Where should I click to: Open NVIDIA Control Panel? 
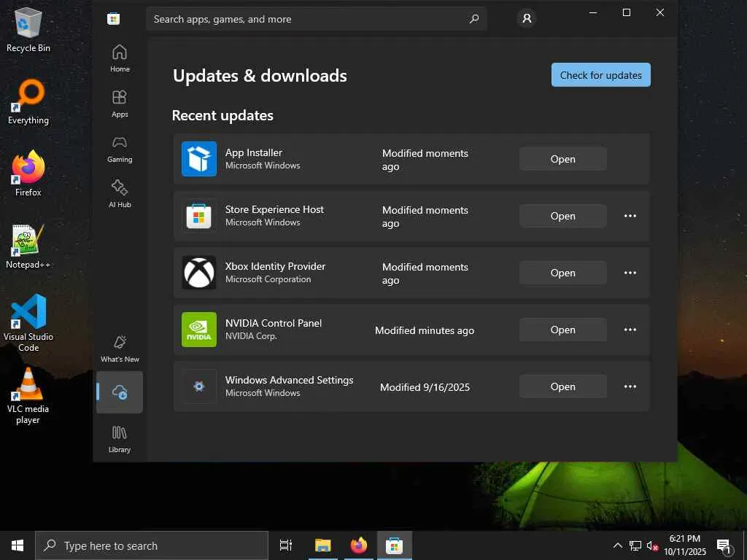click(x=562, y=330)
